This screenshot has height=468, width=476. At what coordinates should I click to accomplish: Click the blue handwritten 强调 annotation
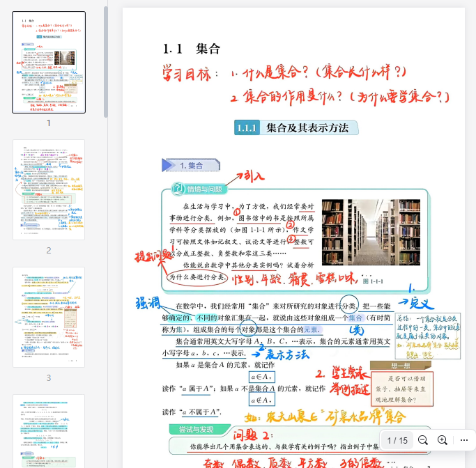148,303
